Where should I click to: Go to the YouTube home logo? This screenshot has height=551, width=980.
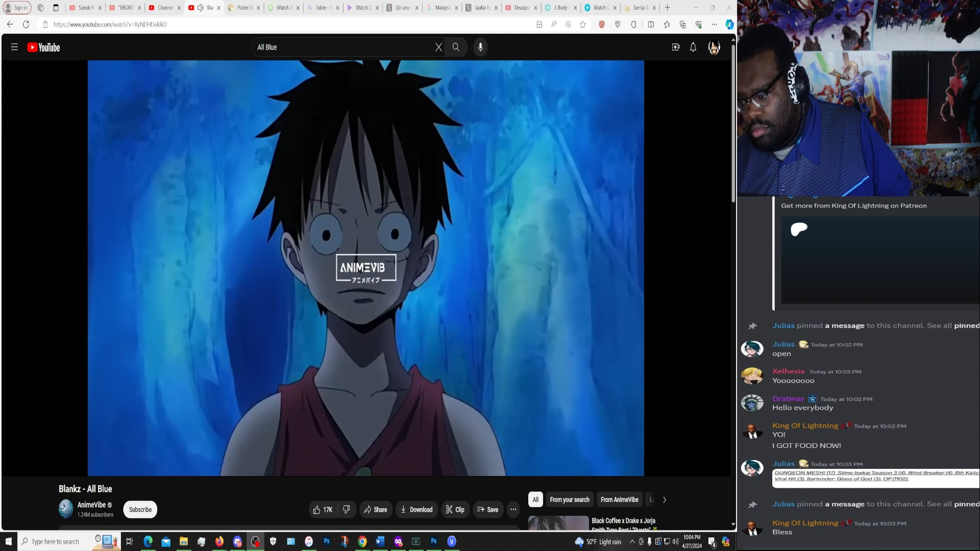click(43, 47)
